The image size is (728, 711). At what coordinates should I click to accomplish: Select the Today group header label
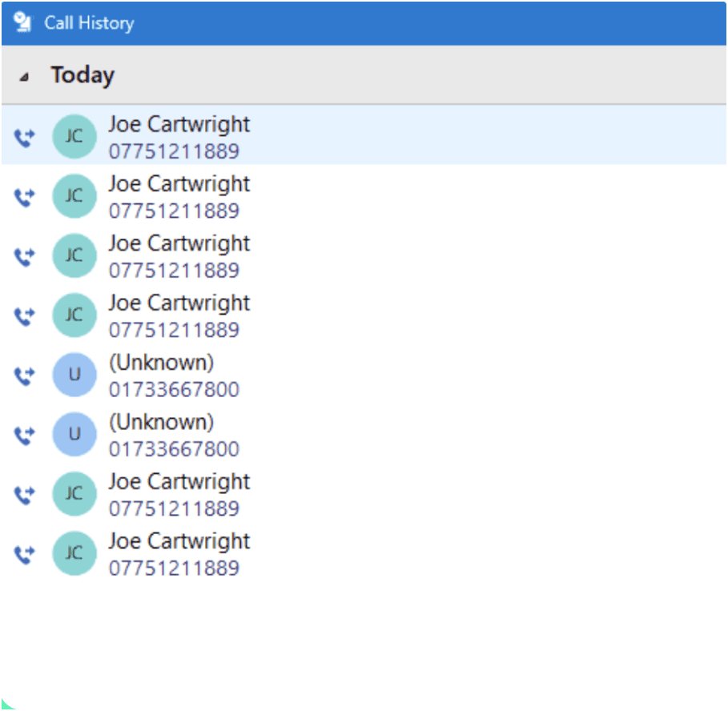[82, 75]
